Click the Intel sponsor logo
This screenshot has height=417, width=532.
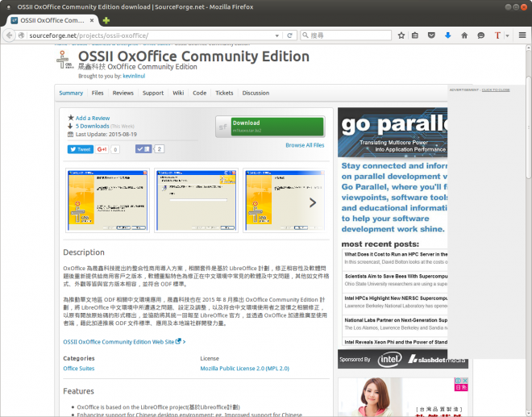(x=390, y=359)
